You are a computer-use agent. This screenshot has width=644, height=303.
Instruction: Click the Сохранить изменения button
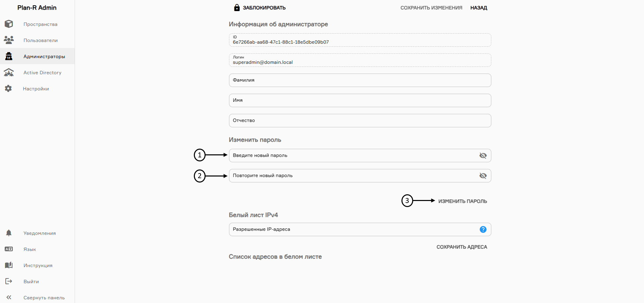[x=431, y=8]
